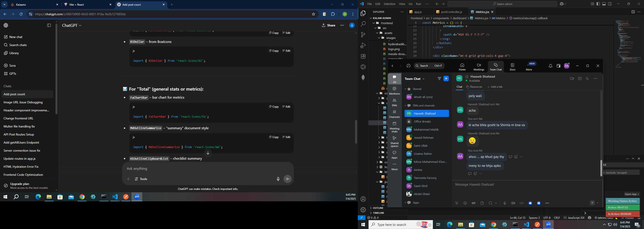Screen dimensions: 644x229
Task: Toggle VS Code secondary side bar
Action: (x=610, y=4)
